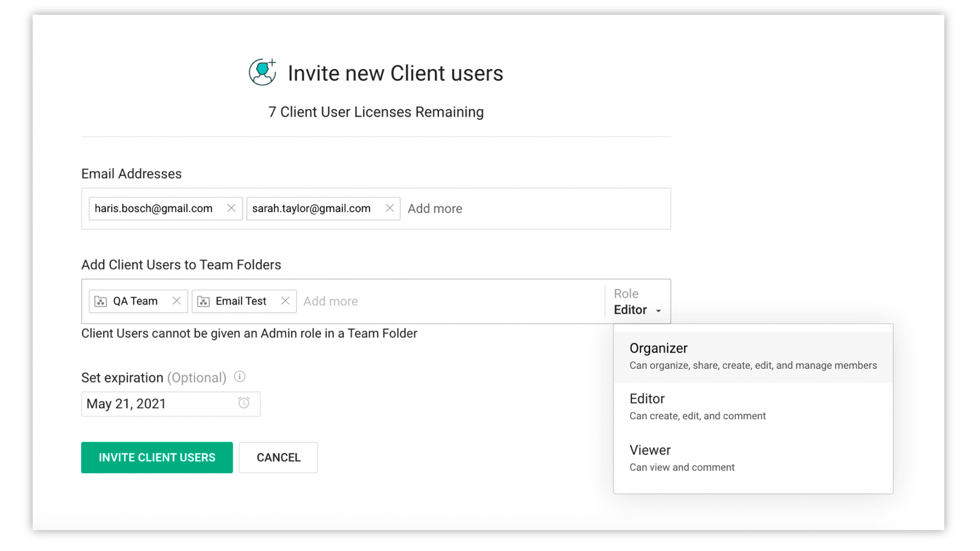Click the Role dropdown arrow

click(x=658, y=311)
